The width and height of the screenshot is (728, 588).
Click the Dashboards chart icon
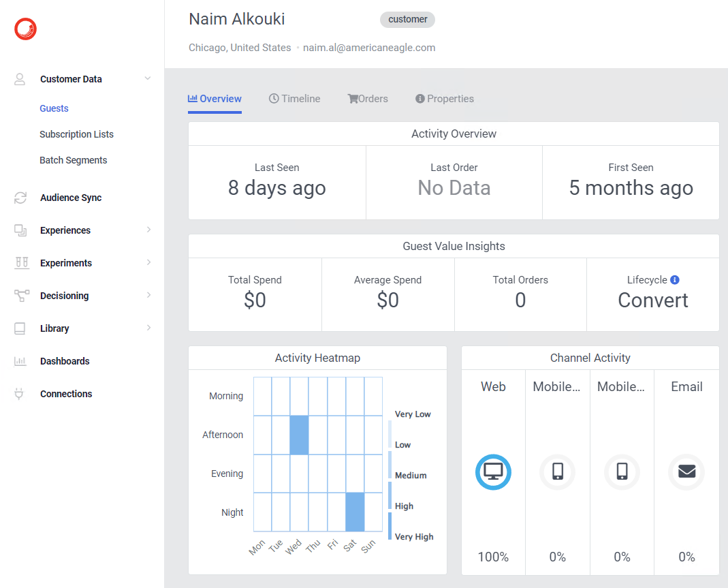(x=20, y=361)
